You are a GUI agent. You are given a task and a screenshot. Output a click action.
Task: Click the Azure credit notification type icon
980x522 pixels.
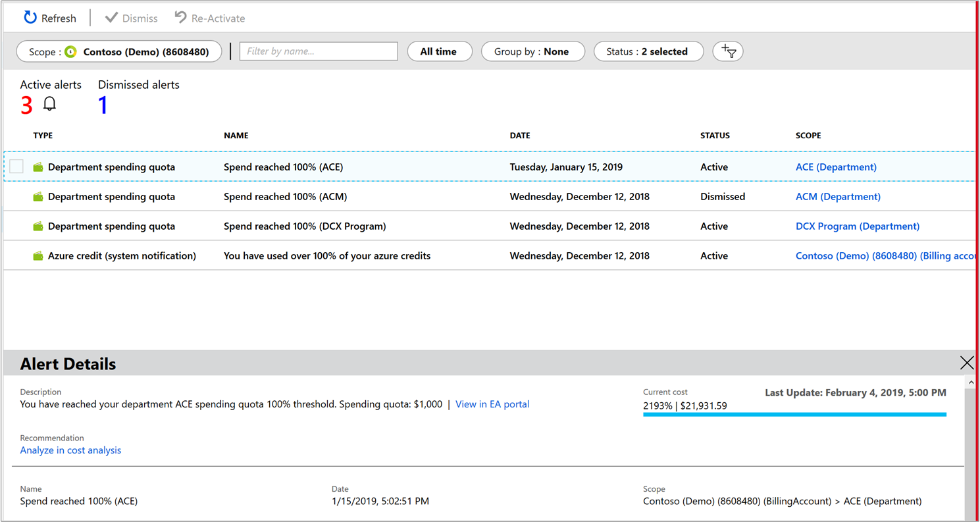pyautogui.click(x=38, y=255)
